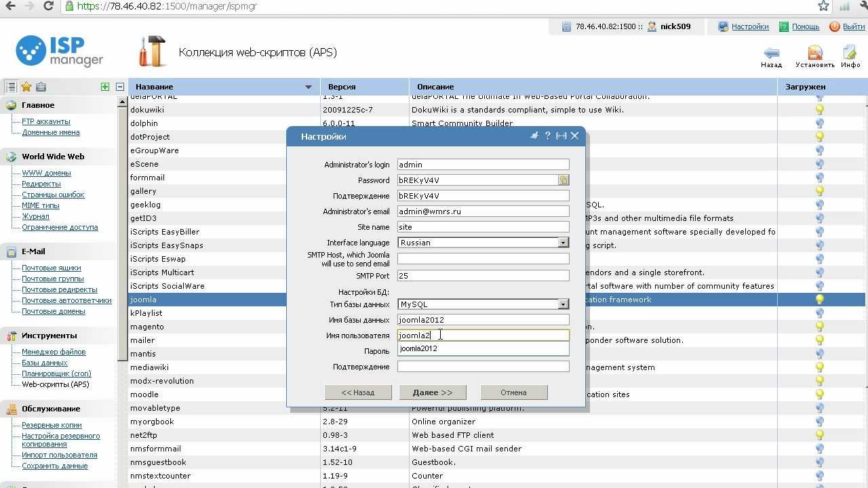The height and width of the screenshot is (488, 868).
Task: Click the E-Mail section icon in the sidebar
Action: pos(11,251)
